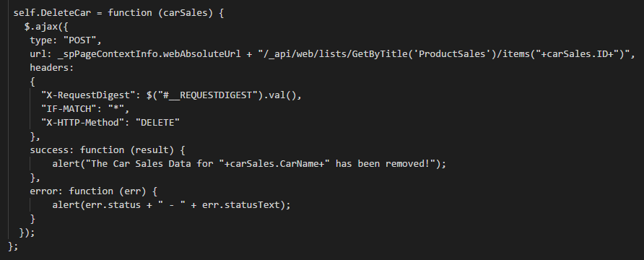Click the "DELETE" string value
The height and width of the screenshot is (260, 644).
(157, 122)
